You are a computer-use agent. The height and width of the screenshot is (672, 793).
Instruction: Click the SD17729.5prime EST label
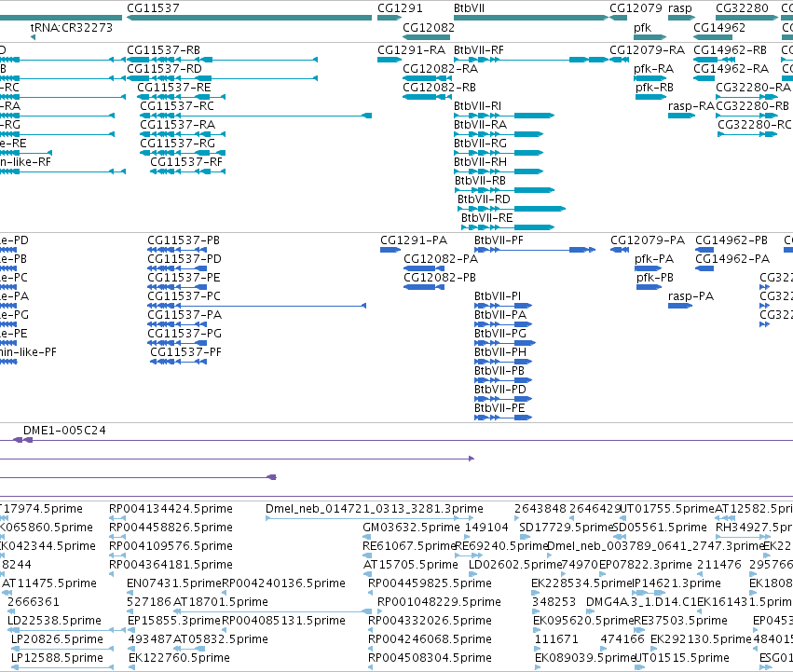tap(566, 528)
